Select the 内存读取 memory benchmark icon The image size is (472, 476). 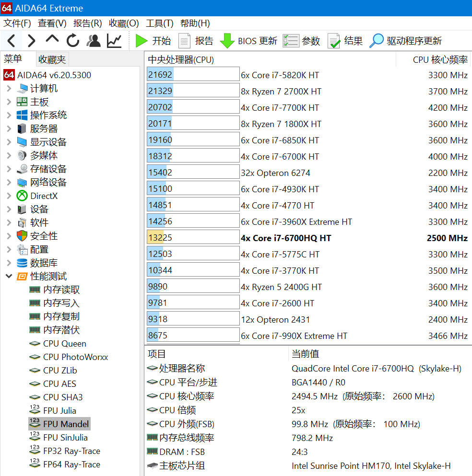point(35,290)
